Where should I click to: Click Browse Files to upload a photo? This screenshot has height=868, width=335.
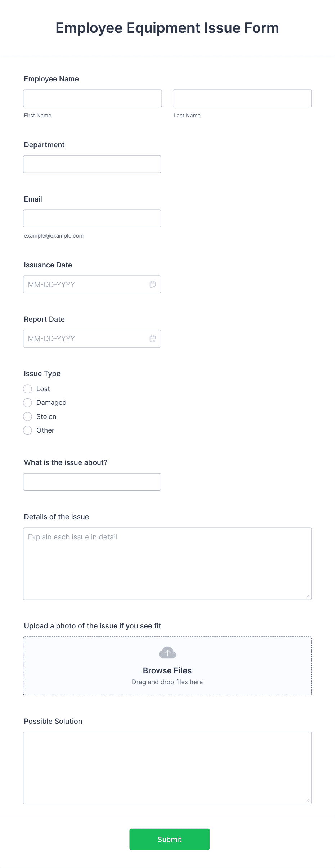tap(167, 670)
